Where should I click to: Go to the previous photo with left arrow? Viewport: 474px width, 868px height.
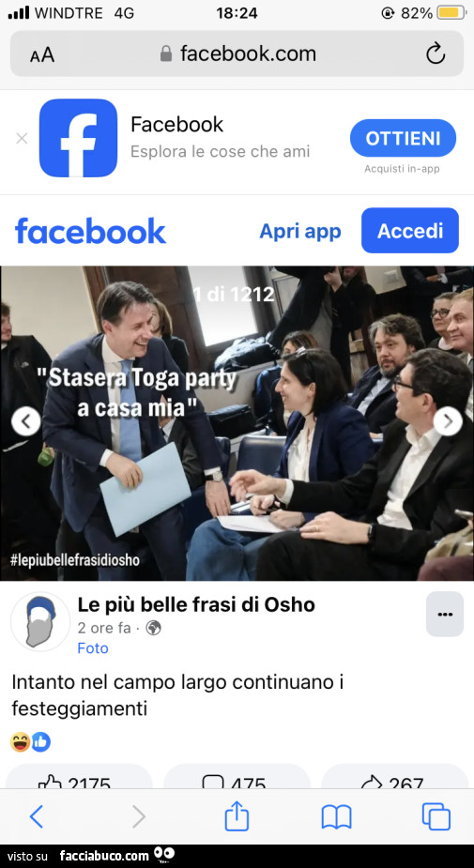26,422
